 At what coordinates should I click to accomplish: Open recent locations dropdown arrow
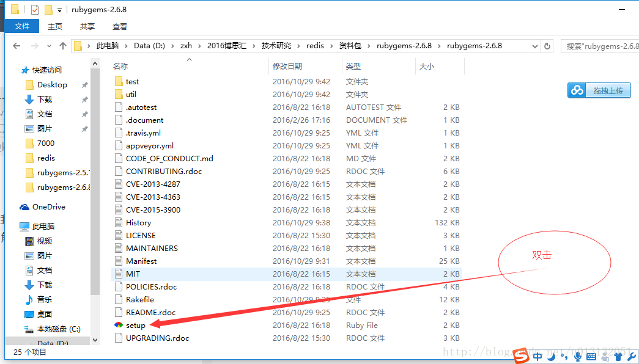(x=49, y=46)
